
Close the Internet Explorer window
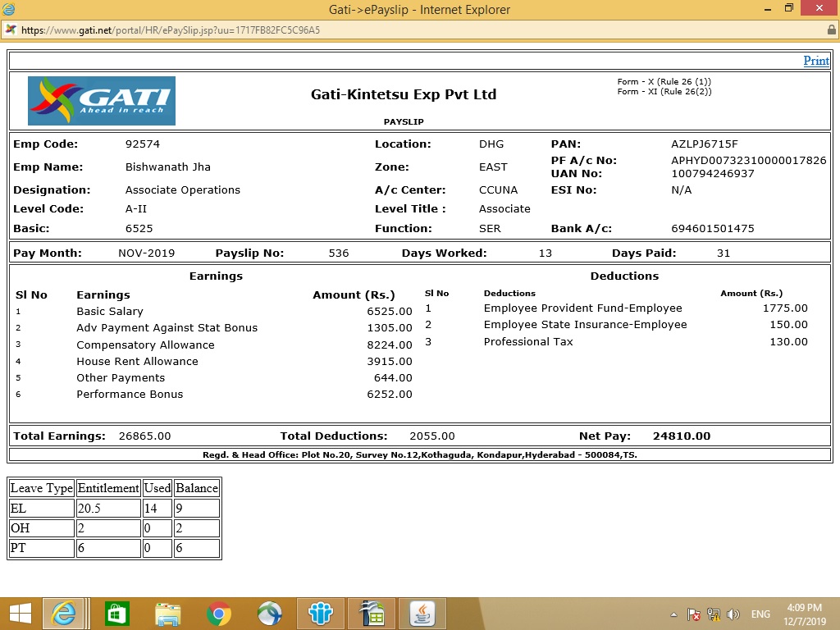819,8
